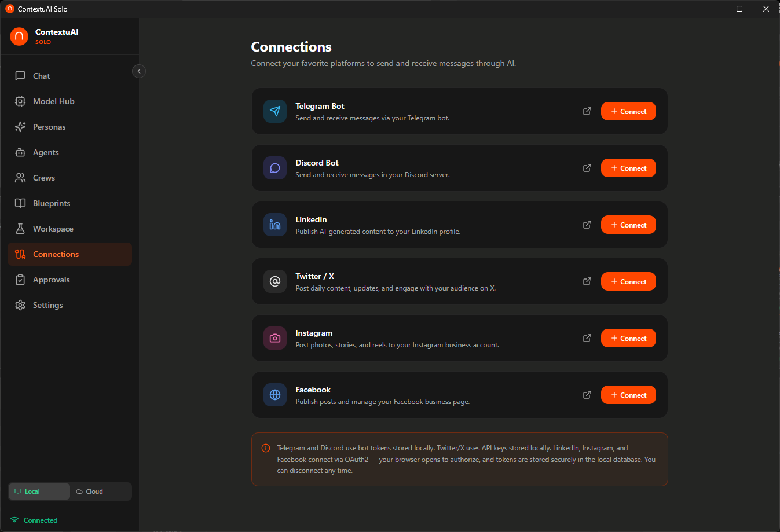Open Settings from the sidebar
This screenshot has width=780, height=532.
[x=48, y=305]
